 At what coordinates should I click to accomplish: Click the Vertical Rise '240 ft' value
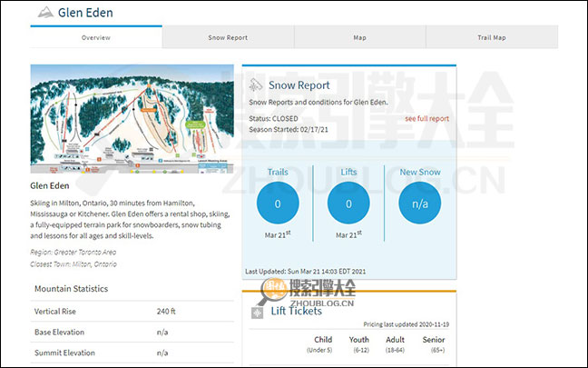166,312
